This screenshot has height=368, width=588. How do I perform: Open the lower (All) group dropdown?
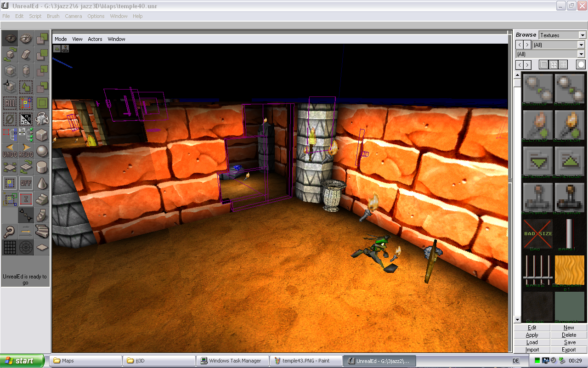click(581, 54)
